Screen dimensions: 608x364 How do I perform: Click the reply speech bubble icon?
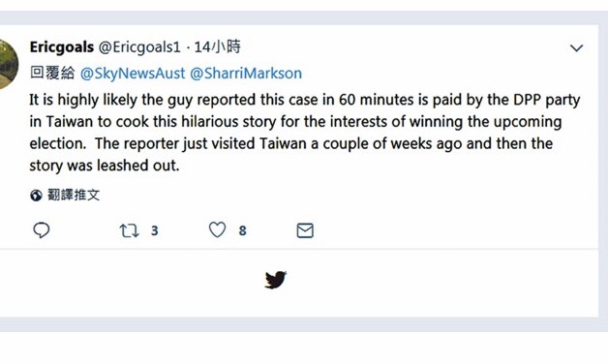tap(41, 230)
